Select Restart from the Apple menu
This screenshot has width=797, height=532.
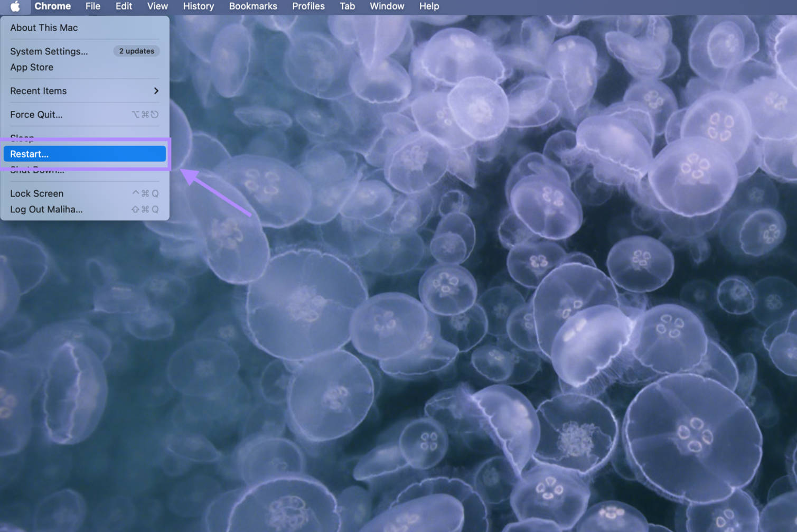point(85,154)
